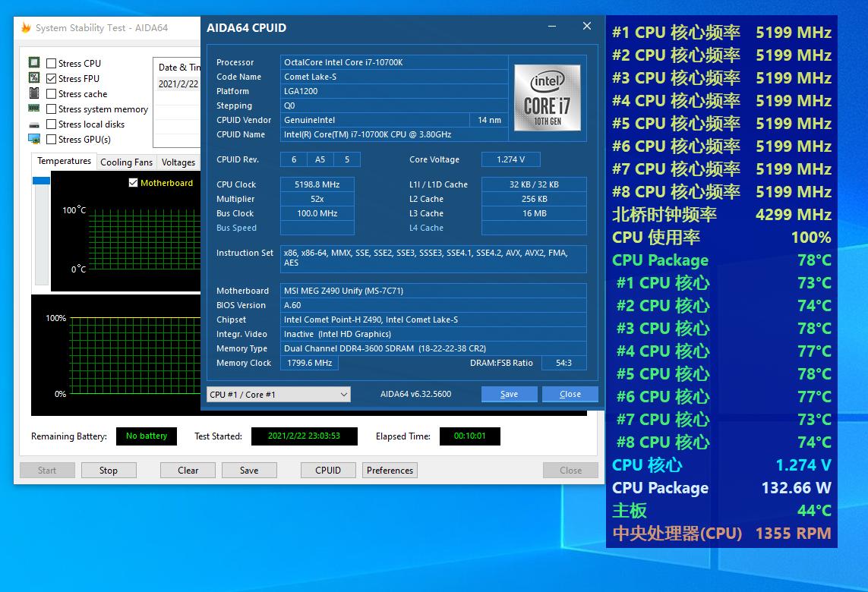Click the Elapsed Time value 00:10:01

click(470, 436)
